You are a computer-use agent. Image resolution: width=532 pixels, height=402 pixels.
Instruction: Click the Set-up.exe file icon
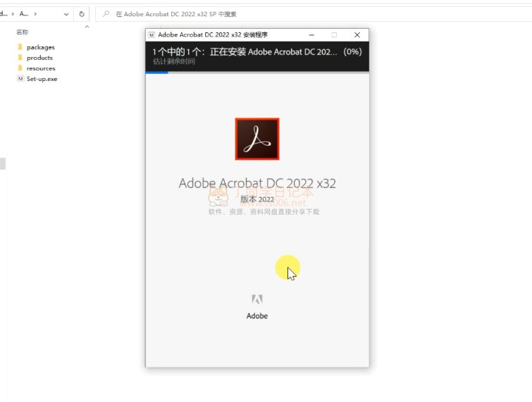tap(20, 79)
